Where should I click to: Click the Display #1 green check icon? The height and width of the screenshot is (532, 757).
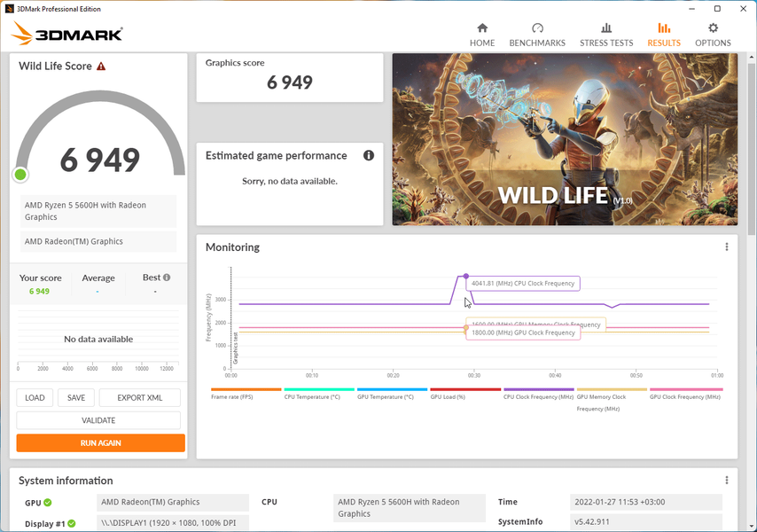(x=72, y=523)
